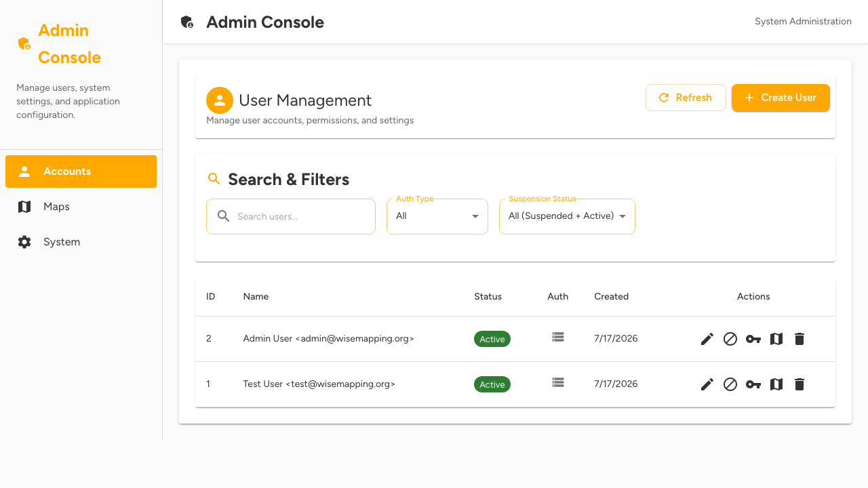Image resolution: width=868 pixels, height=488 pixels.
Task: Open System settings in the sidebar
Action: click(81, 242)
